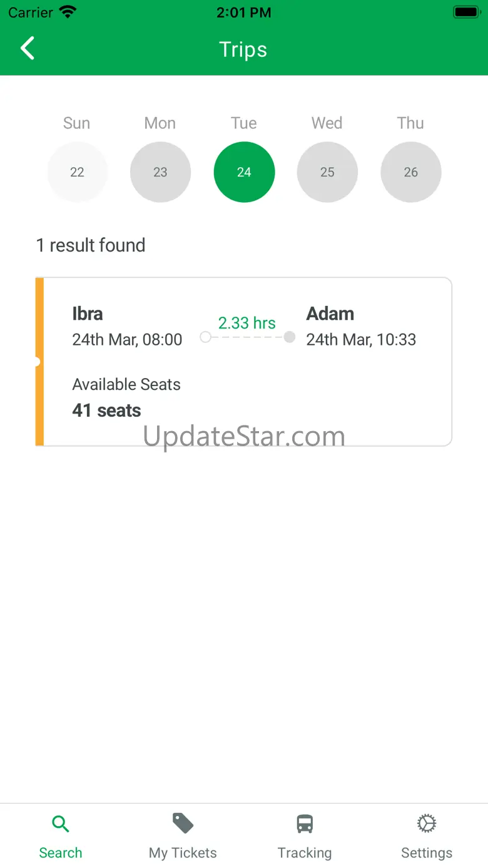Select Thursday 26 date circle

coord(411,172)
